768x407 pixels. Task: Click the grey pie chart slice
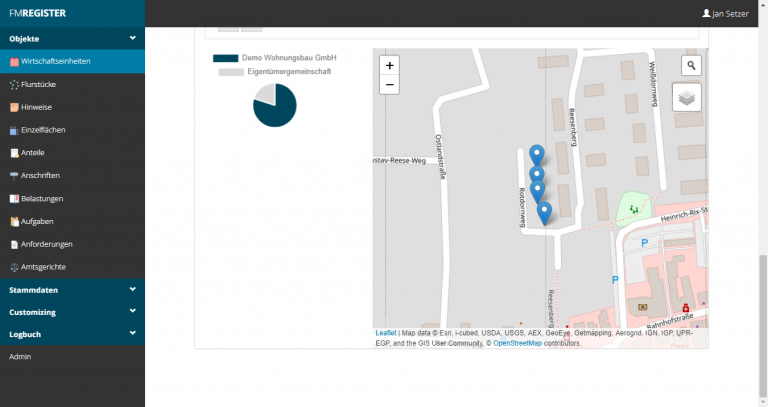tap(266, 93)
